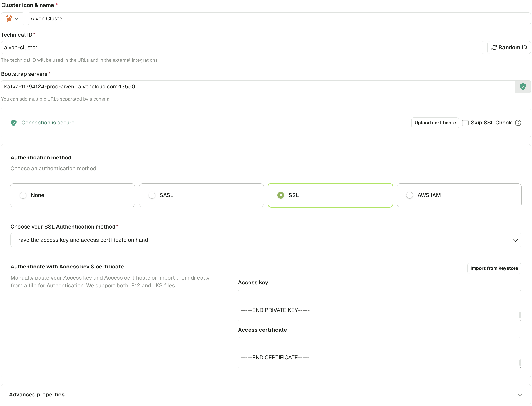The image size is (532, 406).
Task: Click the refresh icon in Random ID
Action: point(494,48)
